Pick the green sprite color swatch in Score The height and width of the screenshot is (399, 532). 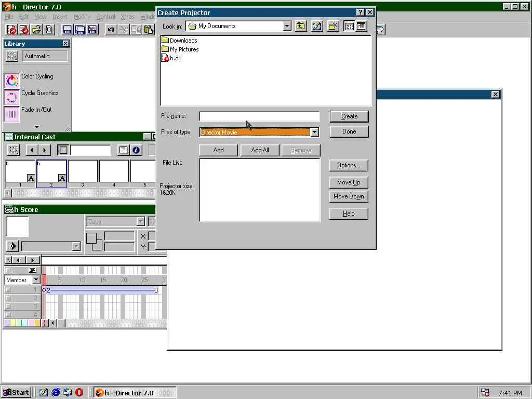pyautogui.click(x=19, y=323)
